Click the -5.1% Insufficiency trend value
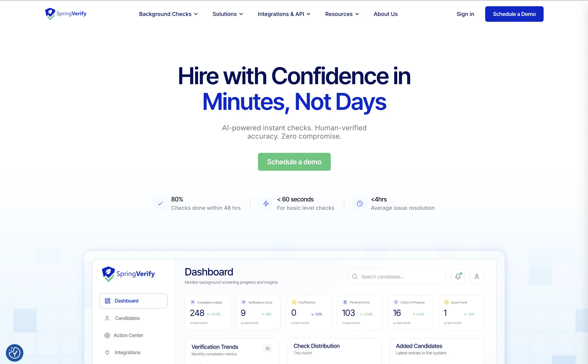The width and height of the screenshot is (588, 364). (317, 314)
